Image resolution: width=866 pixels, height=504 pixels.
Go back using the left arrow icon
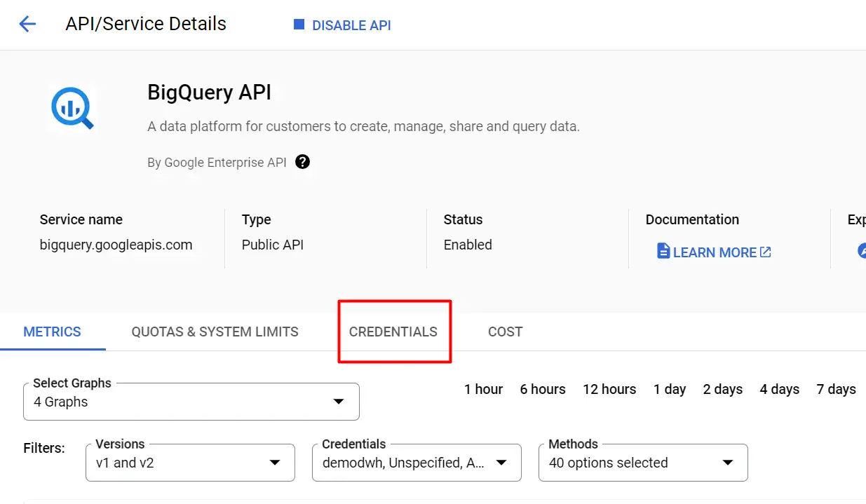pyautogui.click(x=27, y=25)
